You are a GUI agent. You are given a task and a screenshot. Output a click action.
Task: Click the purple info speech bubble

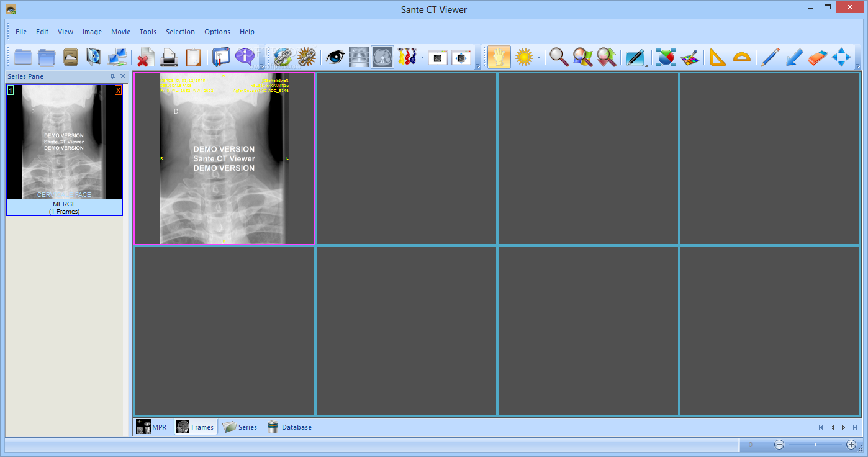(245, 57)
